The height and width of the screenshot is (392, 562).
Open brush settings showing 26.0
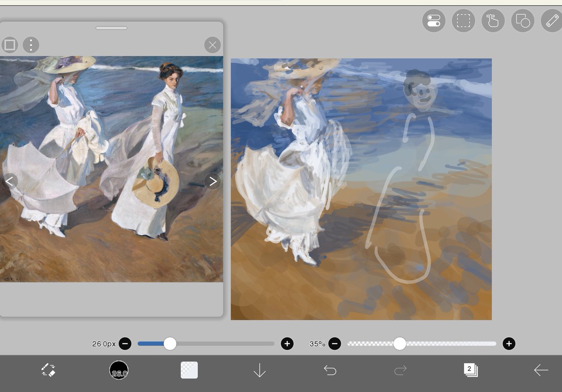(119, 370)
